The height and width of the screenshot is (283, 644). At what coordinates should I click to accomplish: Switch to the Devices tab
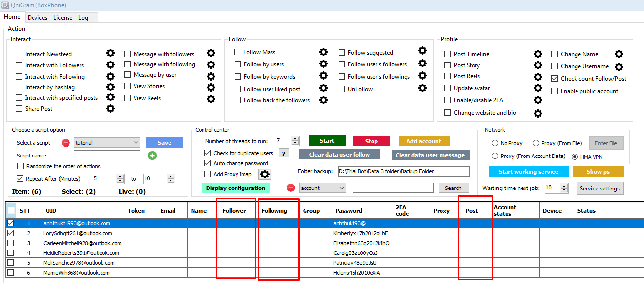click(x=37, y=18)
